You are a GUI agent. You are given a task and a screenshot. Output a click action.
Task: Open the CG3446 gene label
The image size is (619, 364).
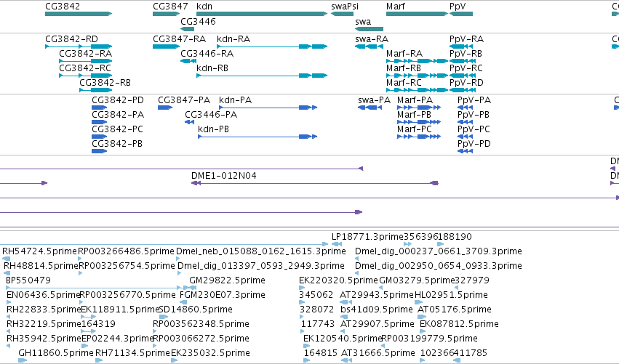click(198, 21)
